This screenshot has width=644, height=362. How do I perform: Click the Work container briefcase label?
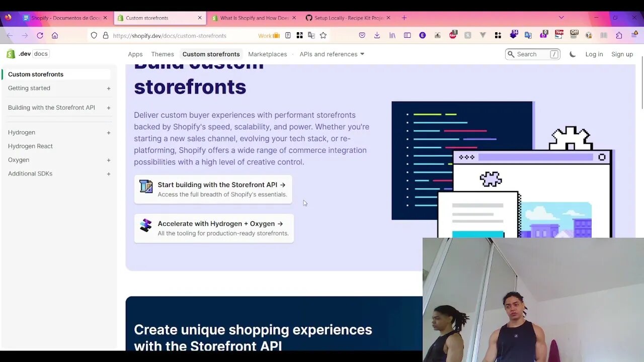click(269, 36)
